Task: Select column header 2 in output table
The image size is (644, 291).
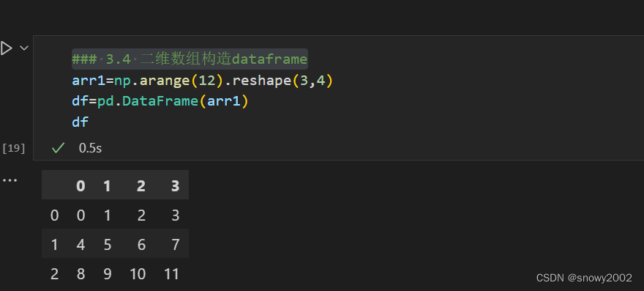Action: 141,186
